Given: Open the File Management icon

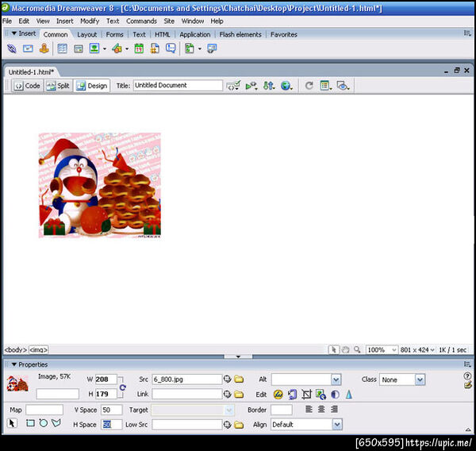Looking at the screenshot, I should click(269, 86).
